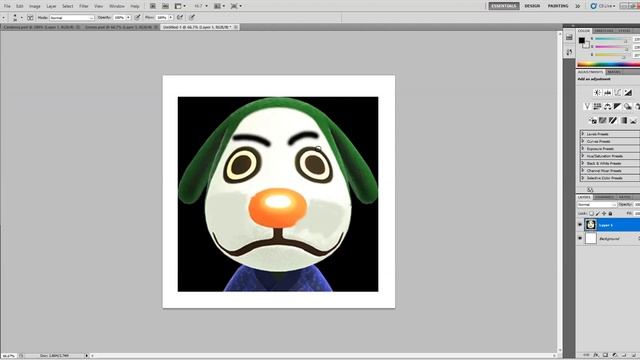Add a Vibrance adjustment
Viewport: 640px width, 360px height.
587,107
